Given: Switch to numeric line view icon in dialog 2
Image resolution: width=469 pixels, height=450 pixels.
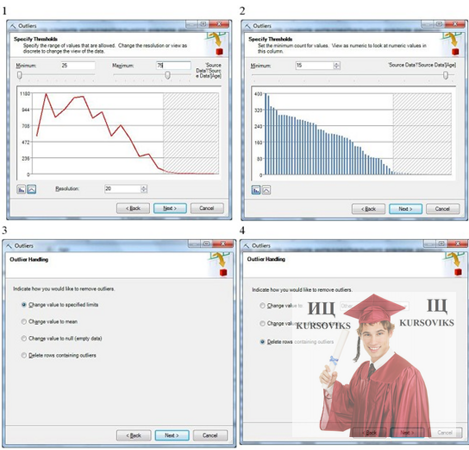Looking at the screenshot, I should 266,190.
